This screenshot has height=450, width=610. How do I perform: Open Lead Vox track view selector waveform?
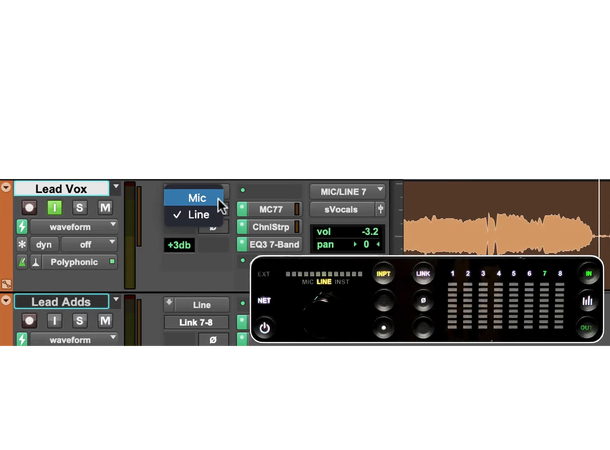pos(74,227)
